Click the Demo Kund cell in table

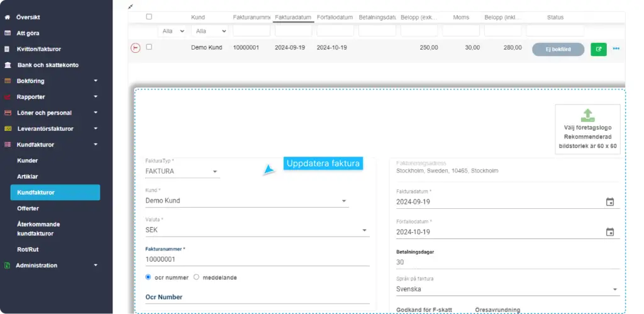tap(206, 48)
